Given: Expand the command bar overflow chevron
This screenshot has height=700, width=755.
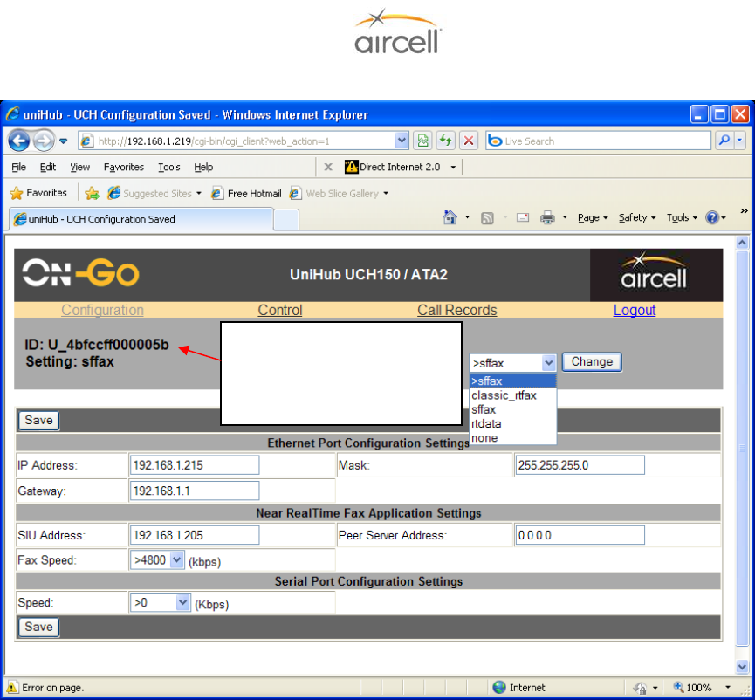Looking at the screenshot, I should click(x=744, y=211).
